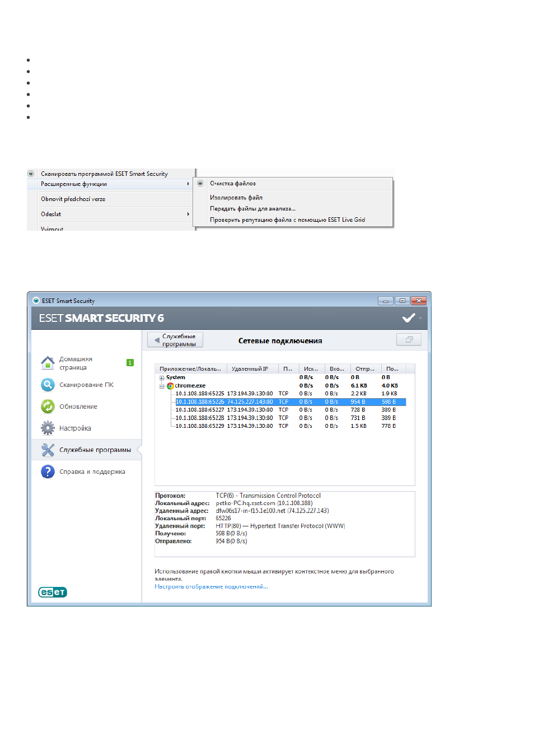This screenshot has width=534, height=756.
Task: Open the window in a separate window button
Action: (x=409, y=339)
